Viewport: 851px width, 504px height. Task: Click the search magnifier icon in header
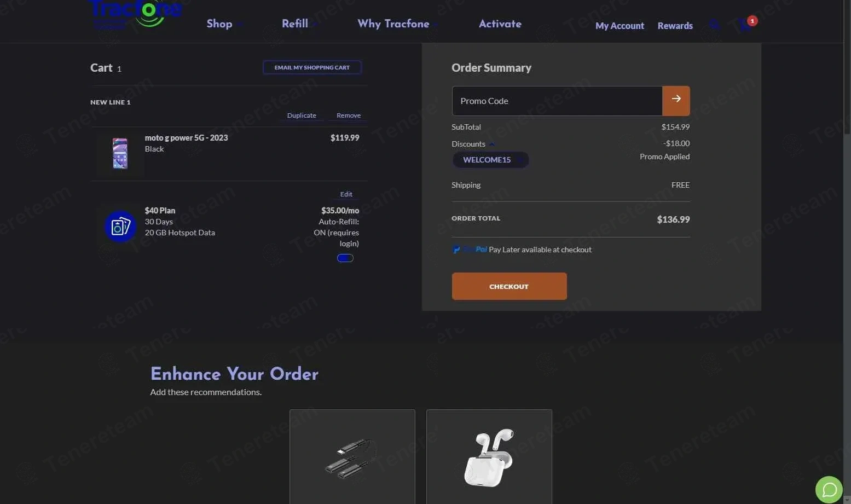pyautogui.click(x=714, y=25)
